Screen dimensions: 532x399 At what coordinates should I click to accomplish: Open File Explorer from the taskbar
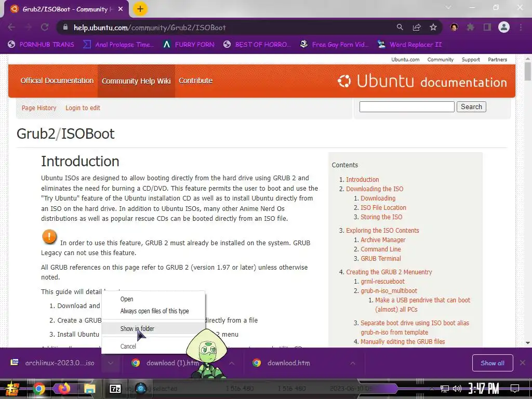coord(89,389)
